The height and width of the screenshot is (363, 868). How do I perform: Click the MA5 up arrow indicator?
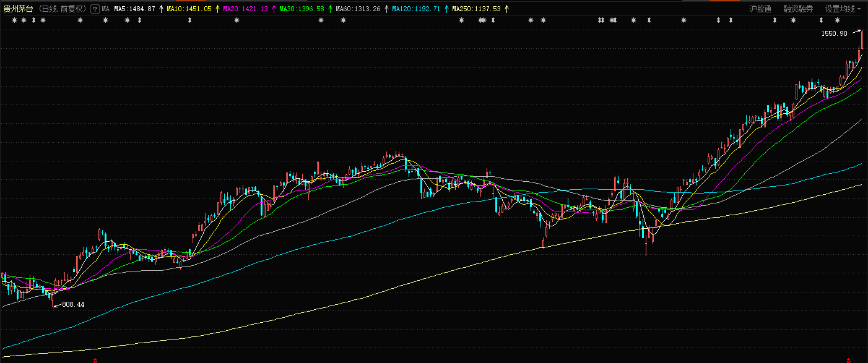tap(162, 9)
